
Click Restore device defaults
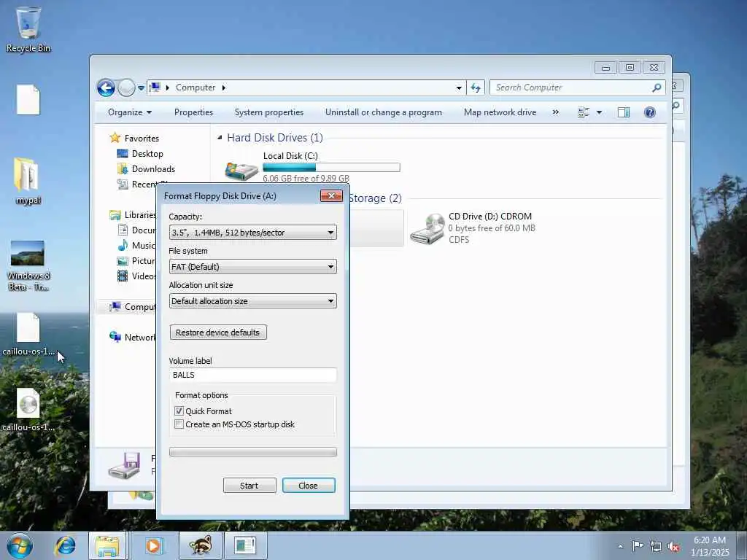[217, 332]
